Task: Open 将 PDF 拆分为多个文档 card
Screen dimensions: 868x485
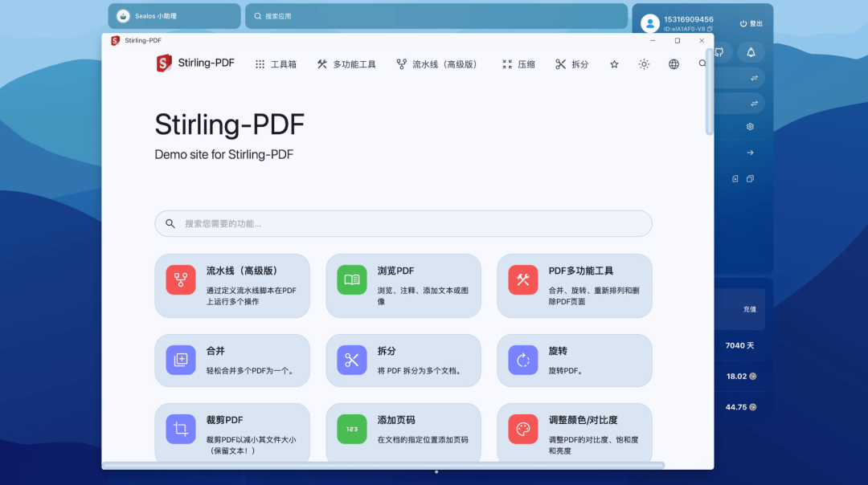Action: tap(403, 361)
